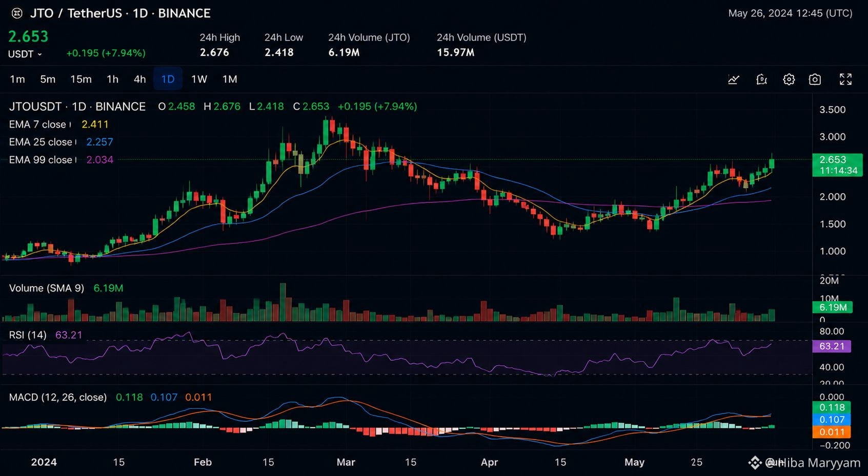This screenshot has height=476, width=868.
Task: Click the 2024 label on time axis
Action: [44, 462]
